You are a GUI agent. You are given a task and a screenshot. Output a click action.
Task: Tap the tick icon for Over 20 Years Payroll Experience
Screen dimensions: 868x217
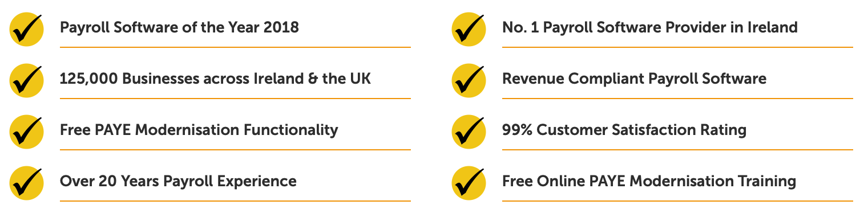(26, 183)
